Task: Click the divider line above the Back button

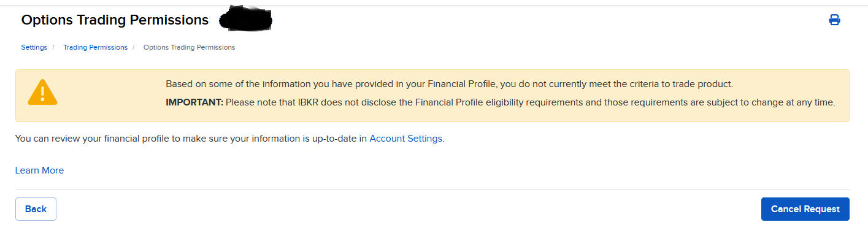Action: coord(432,189)
